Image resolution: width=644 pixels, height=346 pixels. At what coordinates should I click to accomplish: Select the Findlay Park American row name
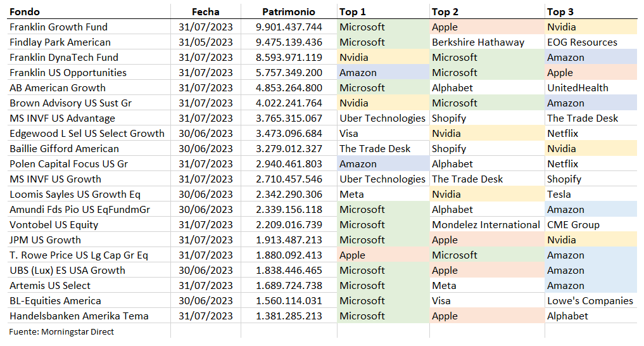pyautogui.click(x=60, y=42)
